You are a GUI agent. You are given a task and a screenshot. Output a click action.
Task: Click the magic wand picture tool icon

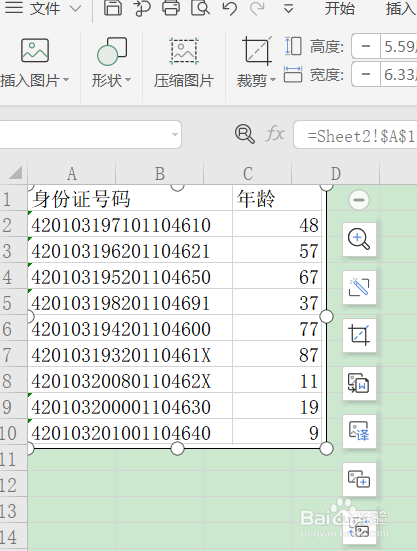click(x=359, y=287)
